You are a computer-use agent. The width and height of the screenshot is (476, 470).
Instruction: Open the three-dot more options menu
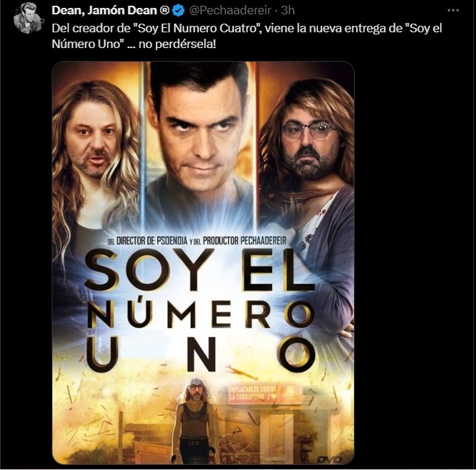[x=453, y=10]
